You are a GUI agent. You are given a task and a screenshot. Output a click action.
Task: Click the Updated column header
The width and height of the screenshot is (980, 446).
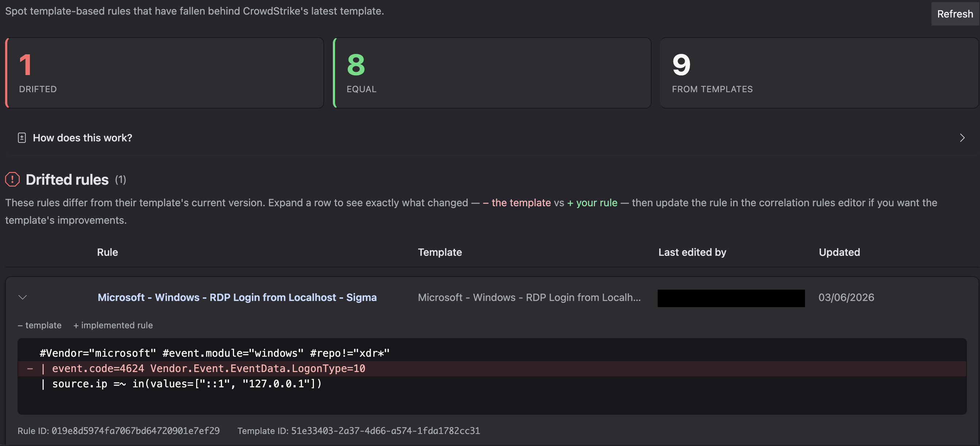839,252
